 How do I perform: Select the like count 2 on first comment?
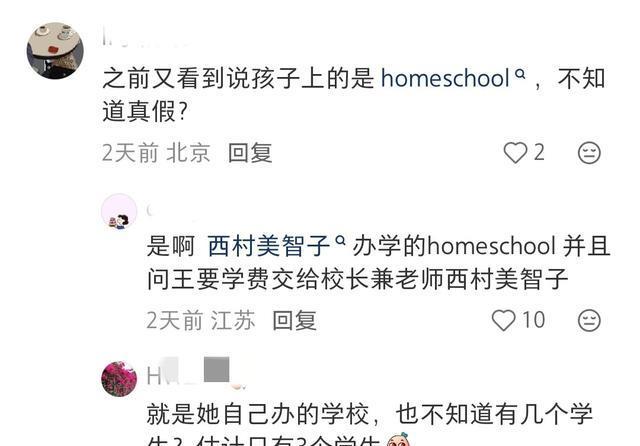(539, 153)
